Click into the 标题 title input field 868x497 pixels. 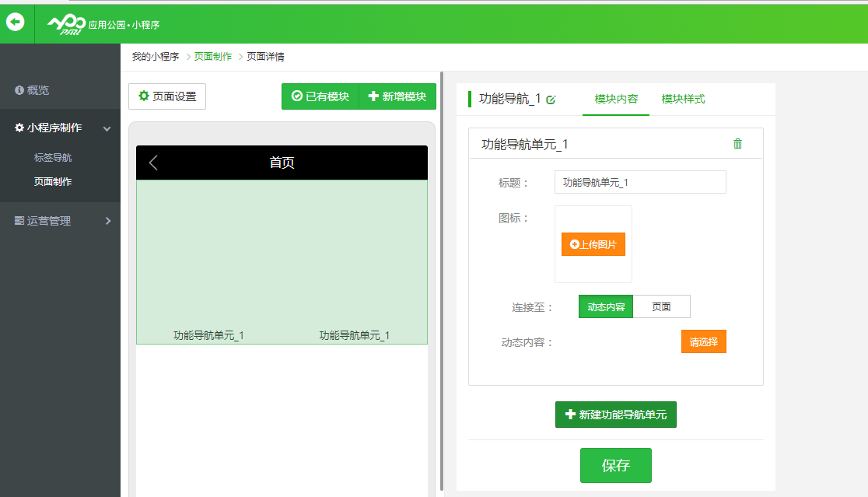pyautogui.click(x=639, y=182)
